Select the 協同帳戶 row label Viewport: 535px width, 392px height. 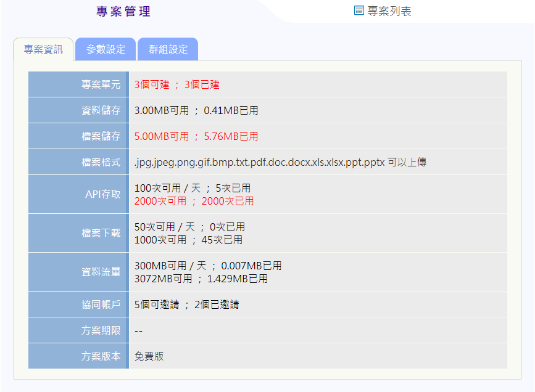(101, 304)
